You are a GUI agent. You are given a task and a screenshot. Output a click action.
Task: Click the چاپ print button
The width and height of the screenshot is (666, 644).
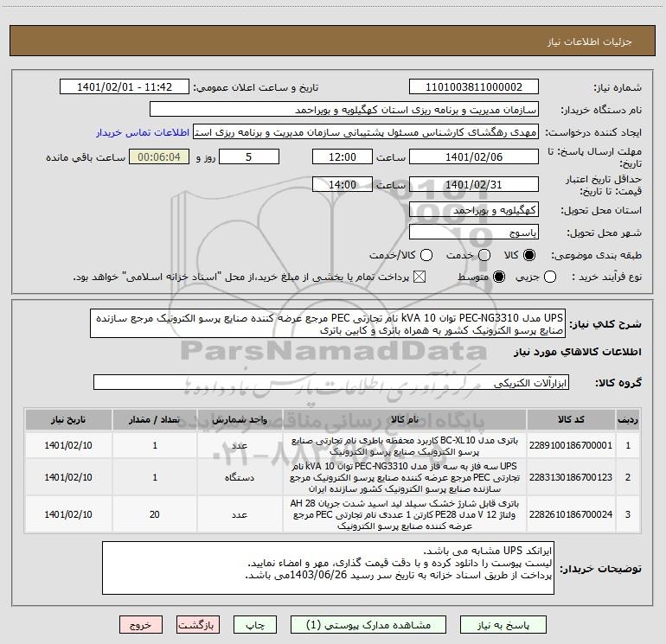coord(255,625)
